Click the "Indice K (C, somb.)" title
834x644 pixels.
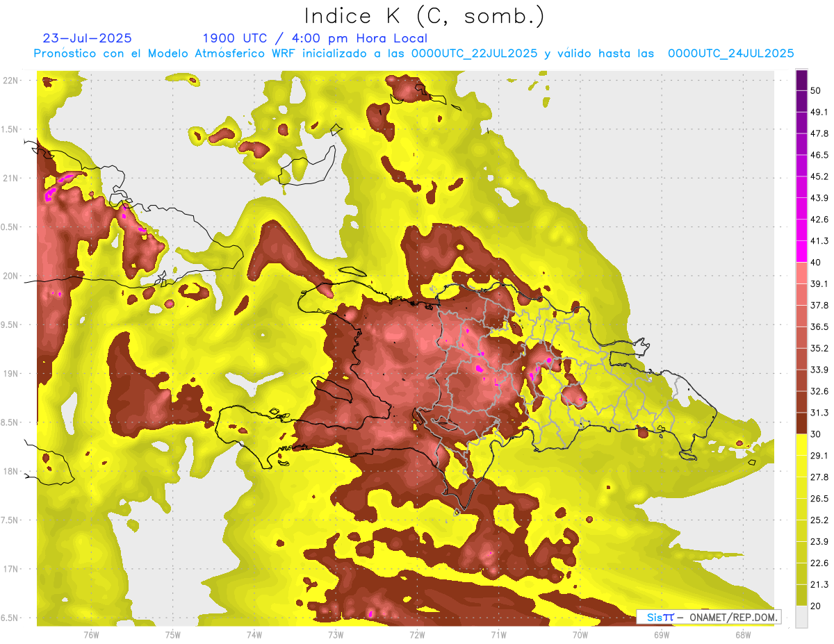(x=424, y=15)
